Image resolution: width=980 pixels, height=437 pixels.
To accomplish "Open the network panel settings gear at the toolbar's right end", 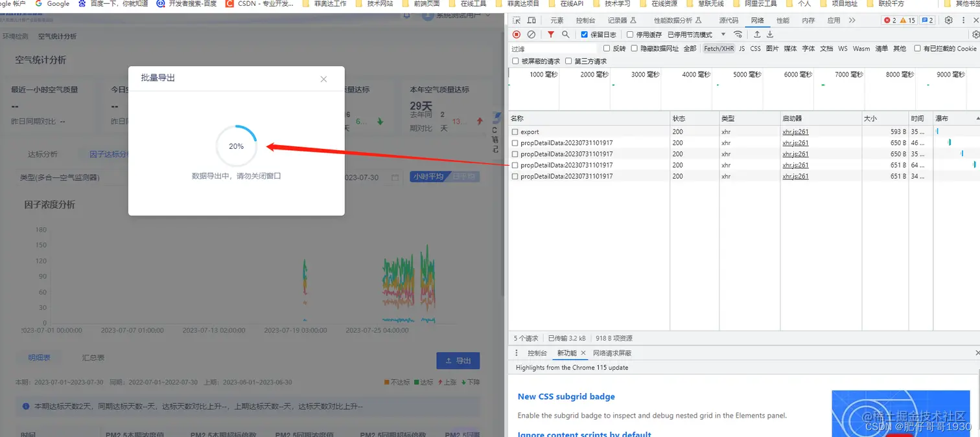I will point(975,34).
